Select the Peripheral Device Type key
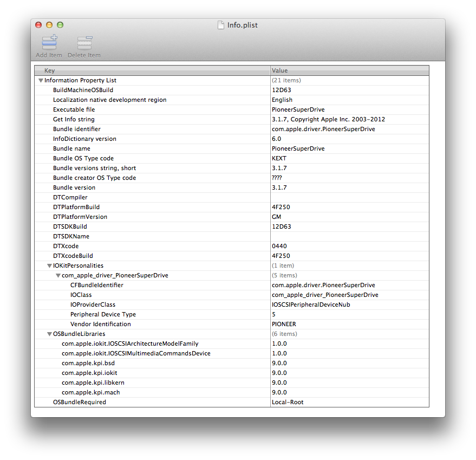 click(x=103, y=314)
